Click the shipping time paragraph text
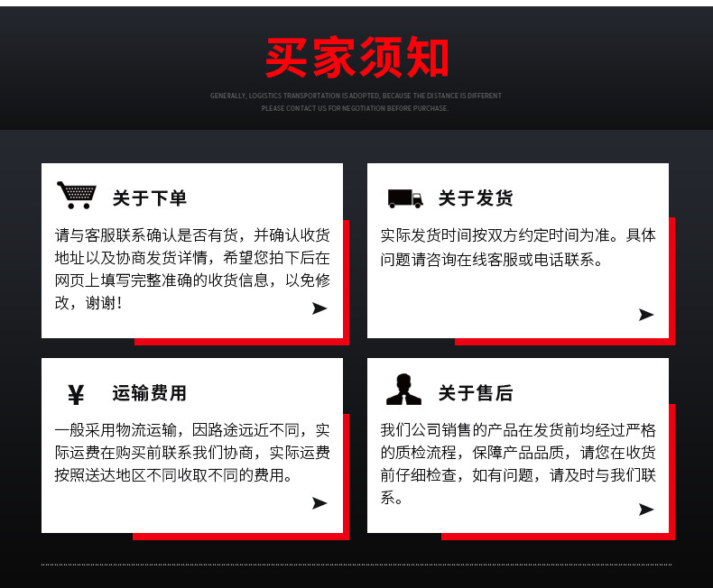Image resolution: width=713 pixels, height=588 pixels. [x=518, y=247]
